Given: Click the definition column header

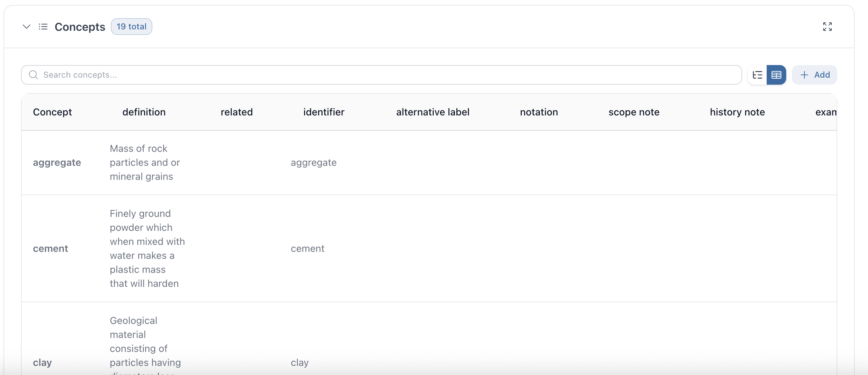Looking at the screenshot, I should pos(144,112).
